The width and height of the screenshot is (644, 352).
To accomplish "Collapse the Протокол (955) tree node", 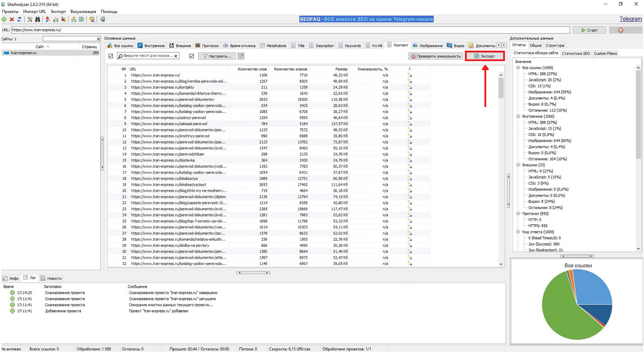I will pos(518,214).
